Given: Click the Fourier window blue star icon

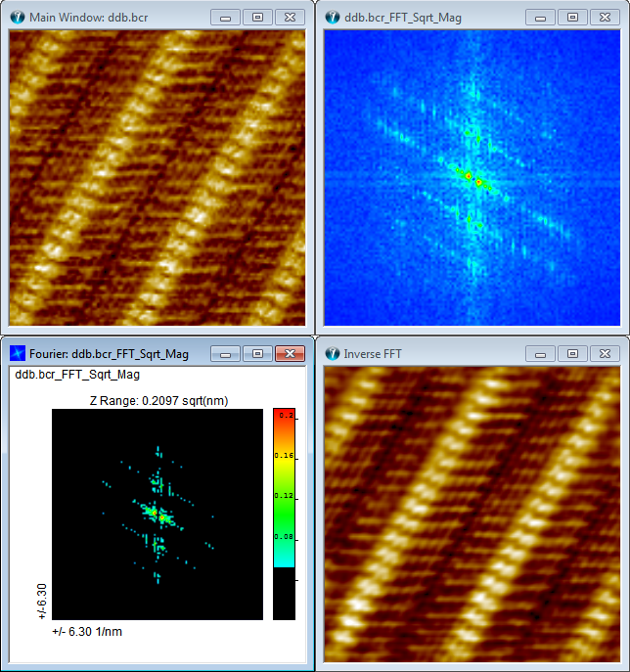Looking at the screenshot, I should (x=18, y=353).
